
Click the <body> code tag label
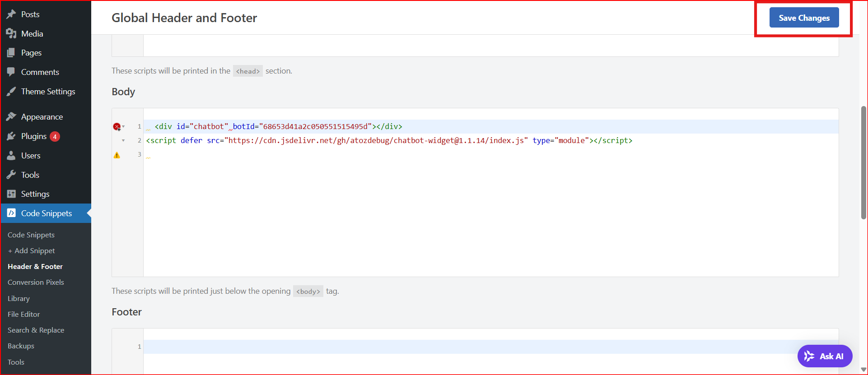(308, 292)
